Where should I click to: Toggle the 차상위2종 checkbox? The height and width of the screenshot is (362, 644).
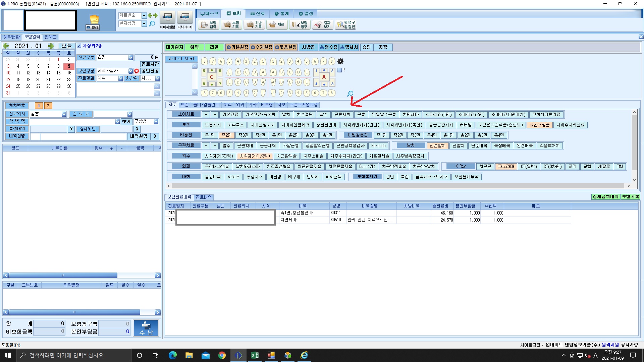pyautogui.click(x=79, y=46)
